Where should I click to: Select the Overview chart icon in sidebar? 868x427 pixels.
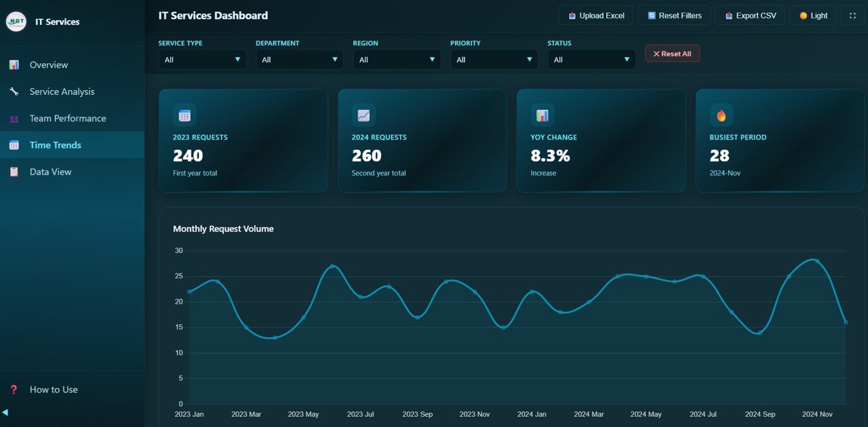[x=14, y=64]
